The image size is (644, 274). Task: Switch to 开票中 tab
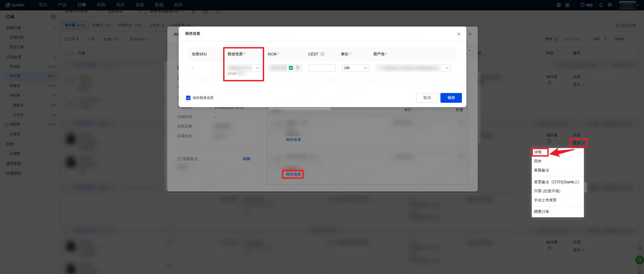(x=101, y=26)
